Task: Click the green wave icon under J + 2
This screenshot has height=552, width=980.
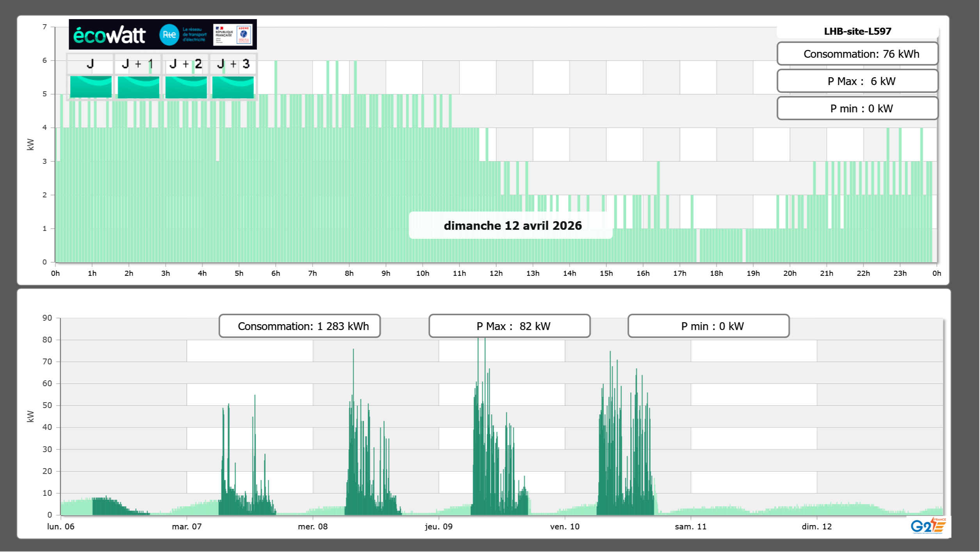Action: [186, 87]
